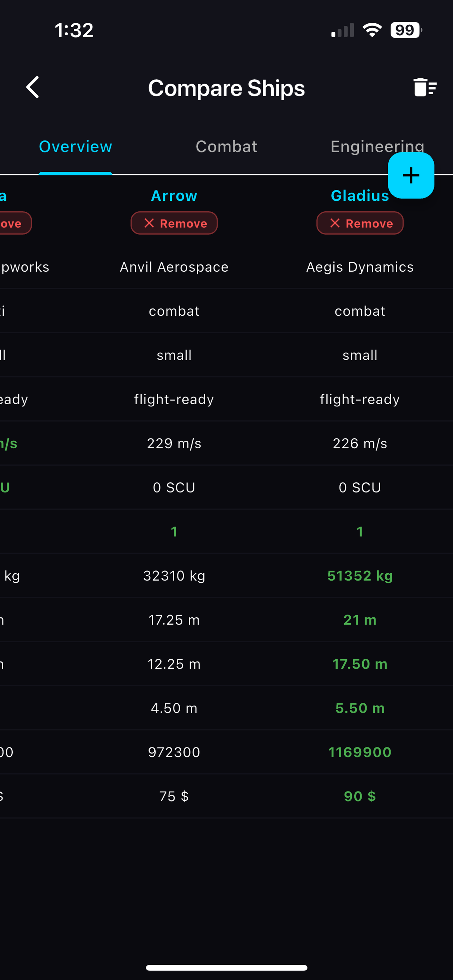This screenshot has height=980, width=453.
Task: Tap the Gladius beam 17.50 m
Action: (x=360, y=664)
